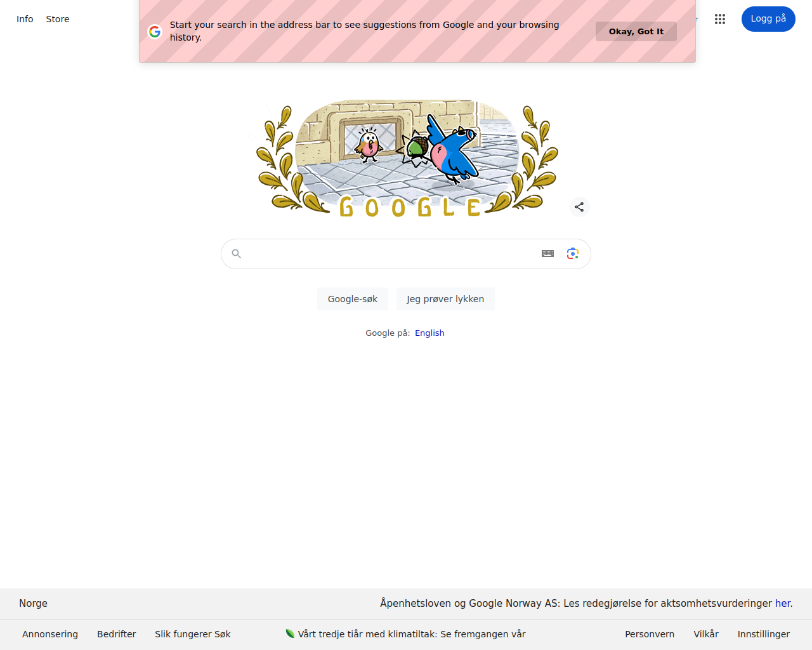The height and width of the screenshot is (650, 812).
Task: Dismiss banner with Okay, Got It
Action: point(636,31)
